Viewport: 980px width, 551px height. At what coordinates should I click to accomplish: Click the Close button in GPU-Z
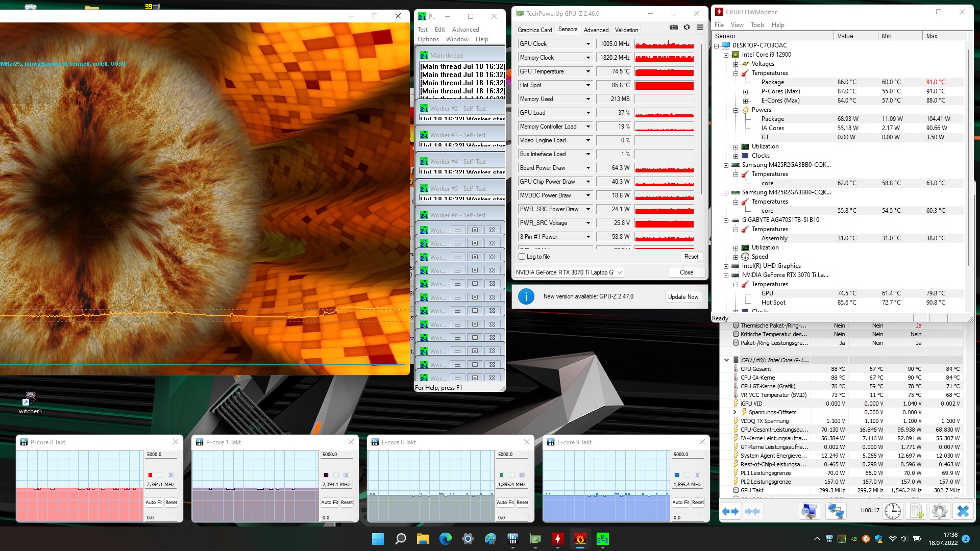coord(687,272)
